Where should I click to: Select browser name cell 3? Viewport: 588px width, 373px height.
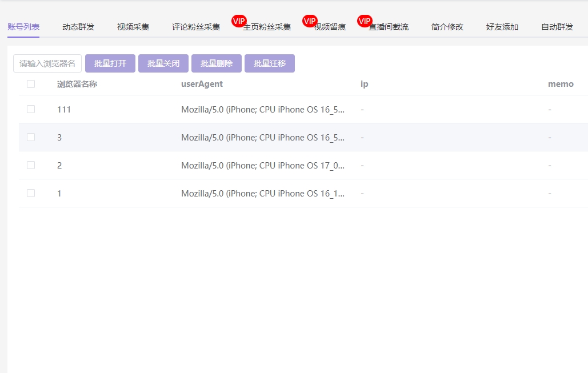pos(59,138)
